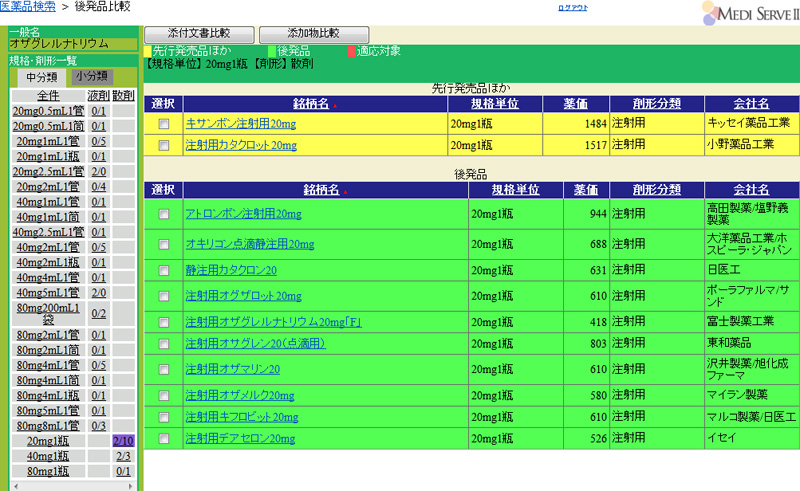Select the 80mg8mL1管 specification
This screenshot has width=800, height=491.
48,426
